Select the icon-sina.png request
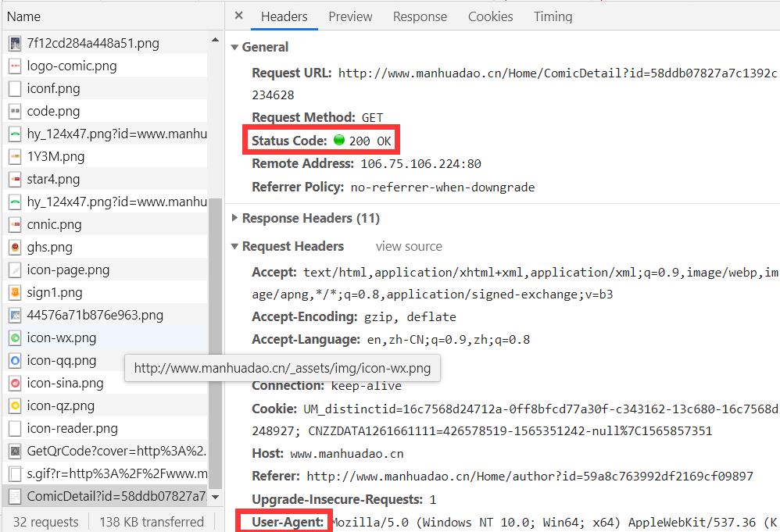Viewport: 780px width, 532px height. [105, 383]
